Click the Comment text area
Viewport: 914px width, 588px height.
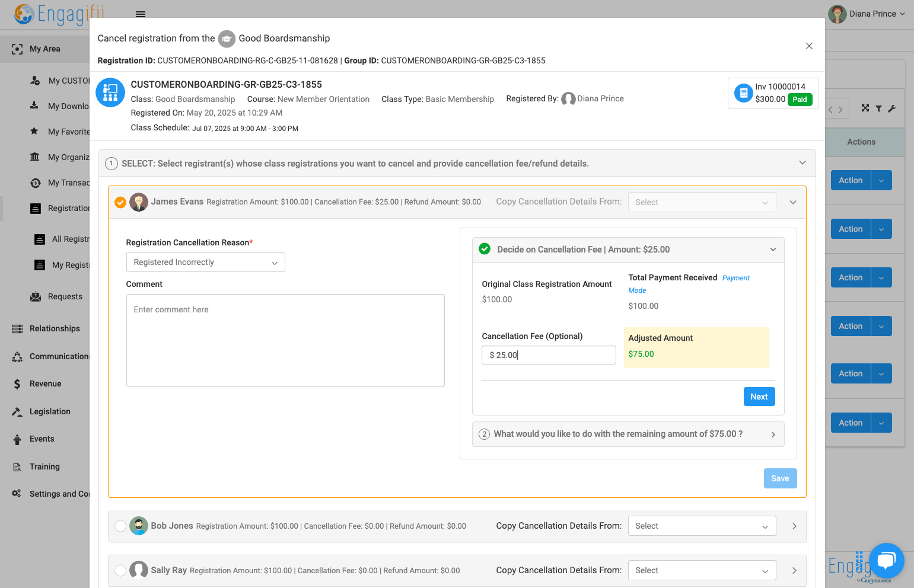pos(285,341)
